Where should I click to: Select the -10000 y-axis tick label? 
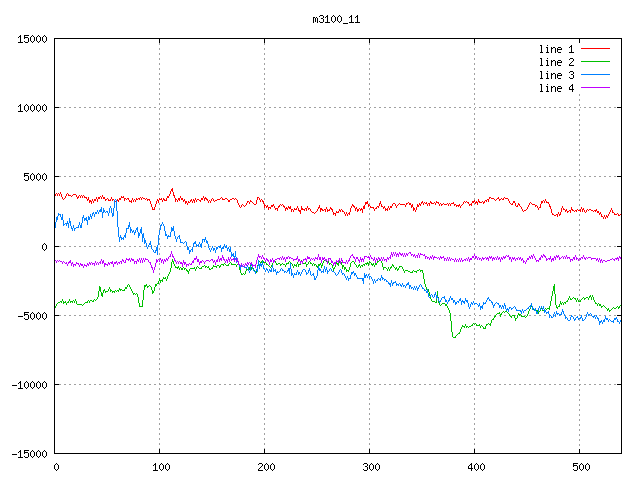[28, 384]
